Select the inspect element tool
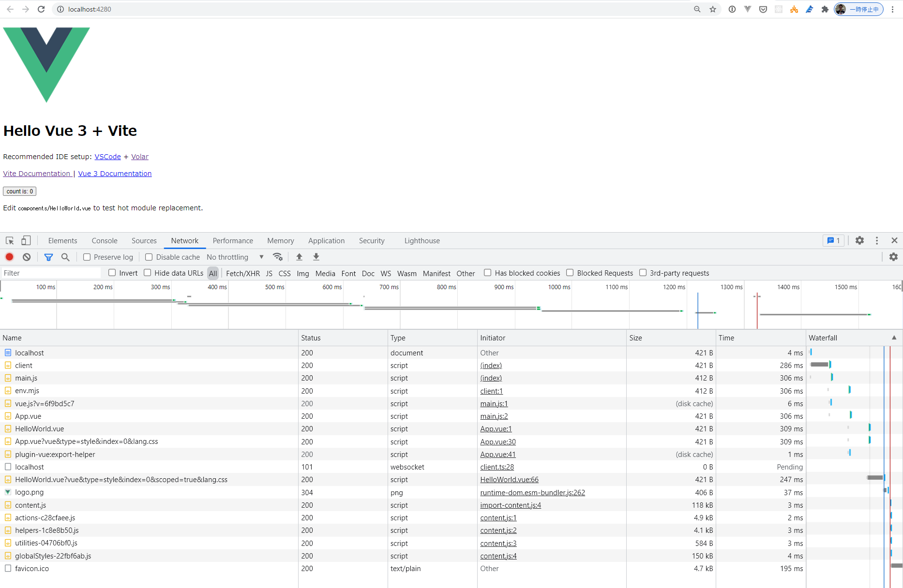Viewport: 903px width, 588px height. (9, 240)
